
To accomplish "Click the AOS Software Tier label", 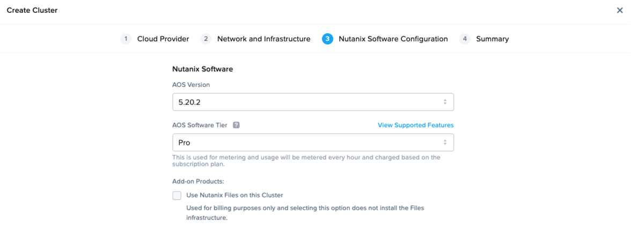I will pos(200,125).
